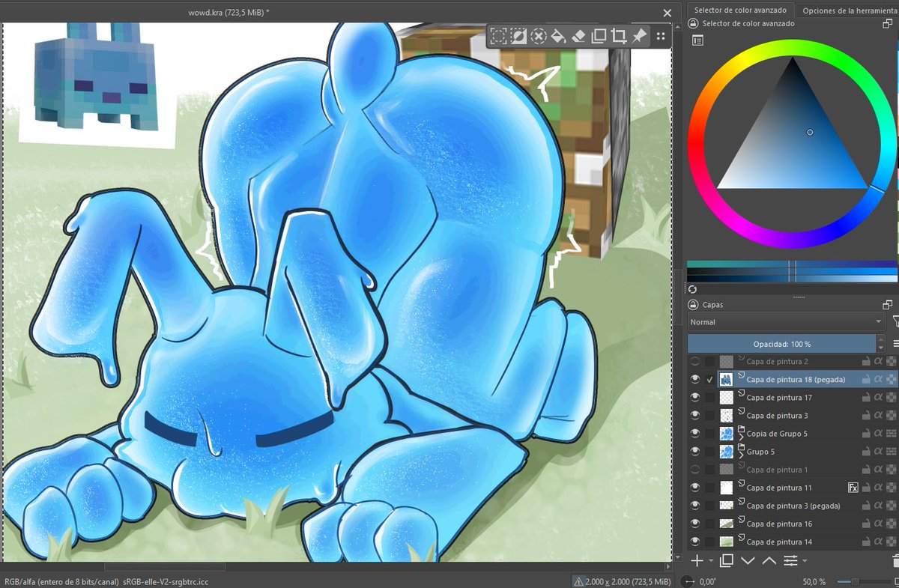Hide the Grupo 5 layer
Image resolution: width=899 pixels, height=588 pixels.
click(695, 452)
